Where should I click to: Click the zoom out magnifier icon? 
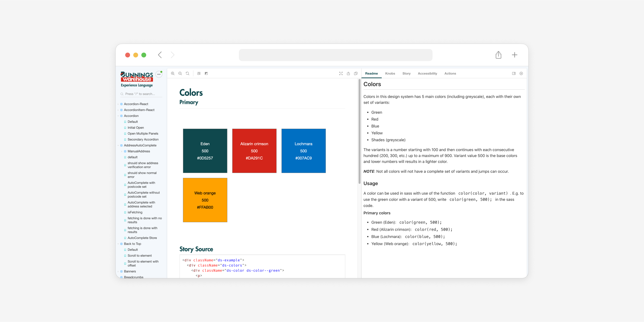click(180, 73)
